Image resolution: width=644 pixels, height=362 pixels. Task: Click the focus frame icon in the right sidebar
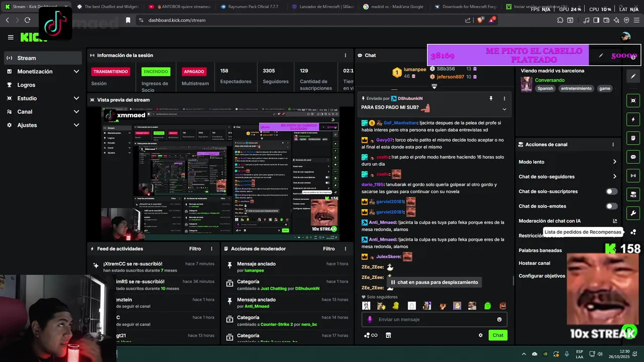click(633, 101)
